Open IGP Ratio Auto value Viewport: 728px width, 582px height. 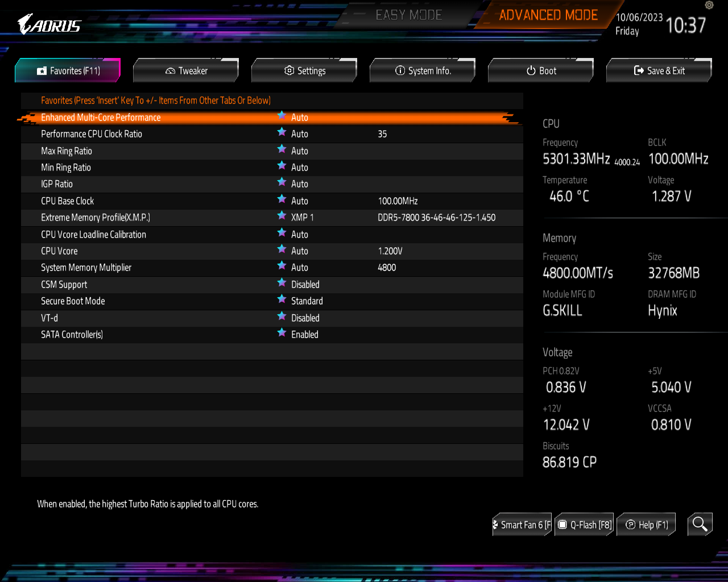[x=300, y=184]
